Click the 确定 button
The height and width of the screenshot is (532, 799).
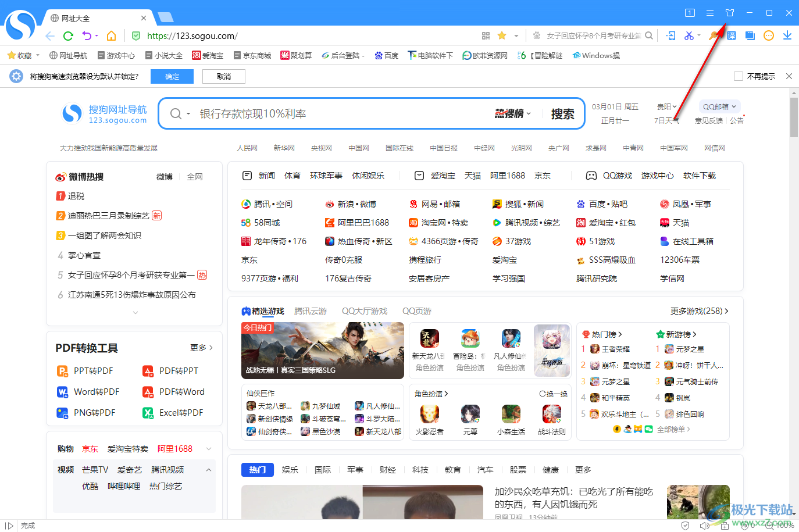point(172,76)
